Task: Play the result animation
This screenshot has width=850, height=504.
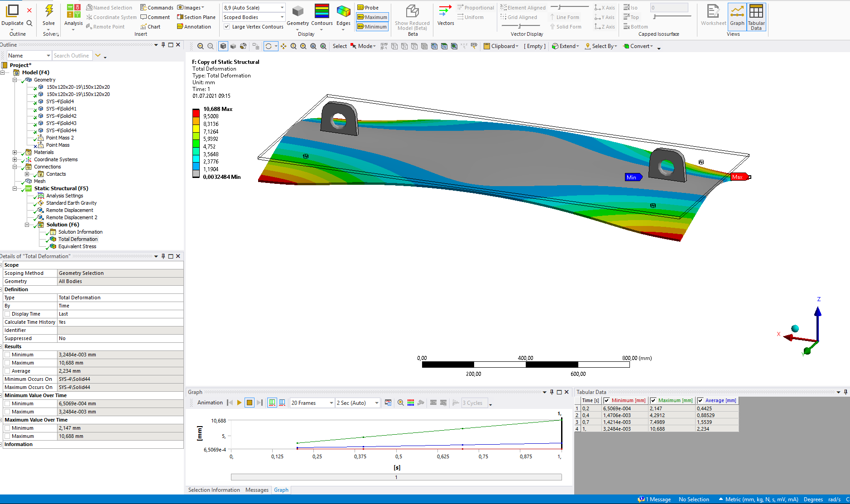Action: [239, 403]
